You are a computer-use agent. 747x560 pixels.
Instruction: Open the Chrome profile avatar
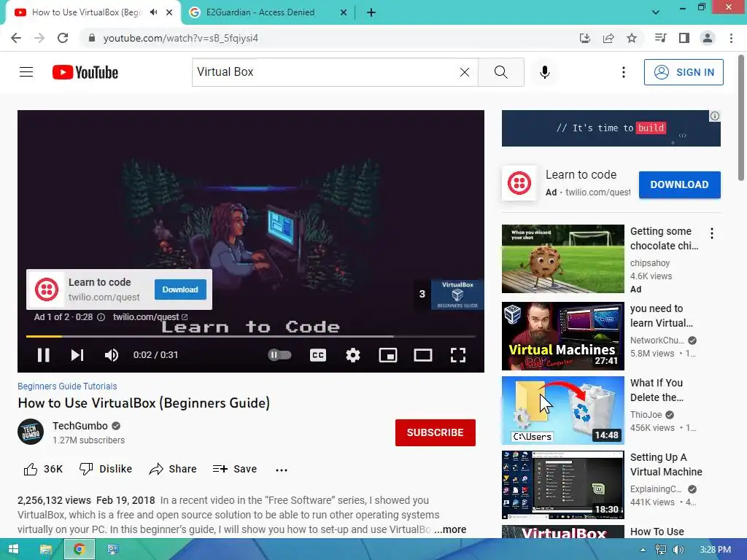[x=708, y=38]
